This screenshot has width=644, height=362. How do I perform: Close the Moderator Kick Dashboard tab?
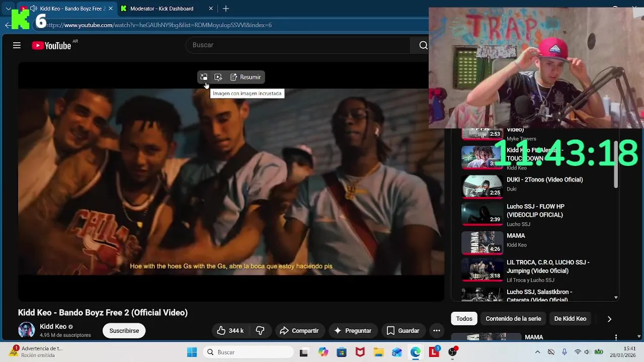(x=211, y=9)
